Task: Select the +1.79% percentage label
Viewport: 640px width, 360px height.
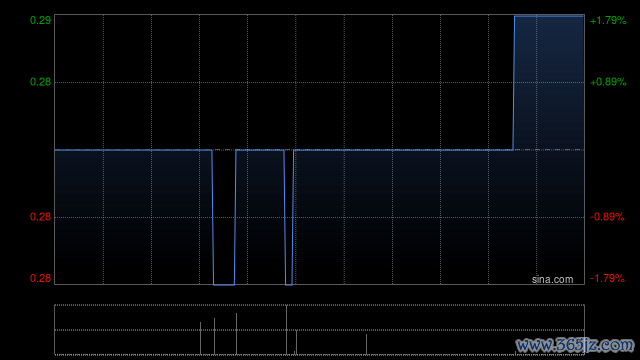Action: pos(608,20)
